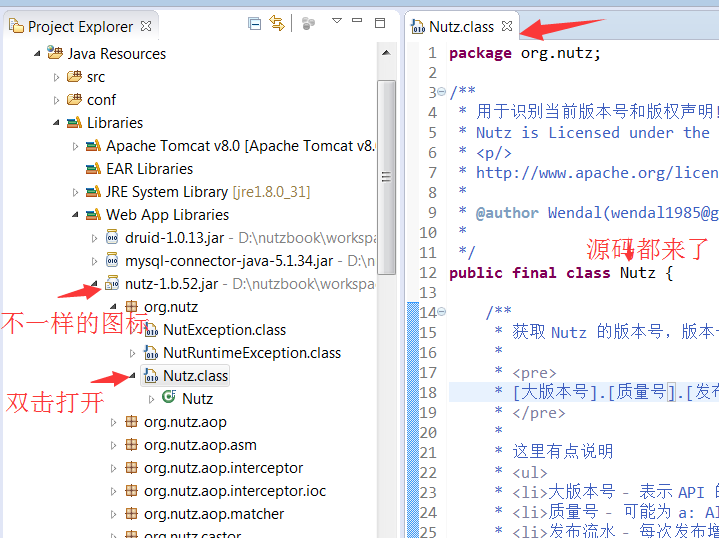Expand NutRuntimeException.class node
The height and width of the screenshot is (538, 719).
133,353
